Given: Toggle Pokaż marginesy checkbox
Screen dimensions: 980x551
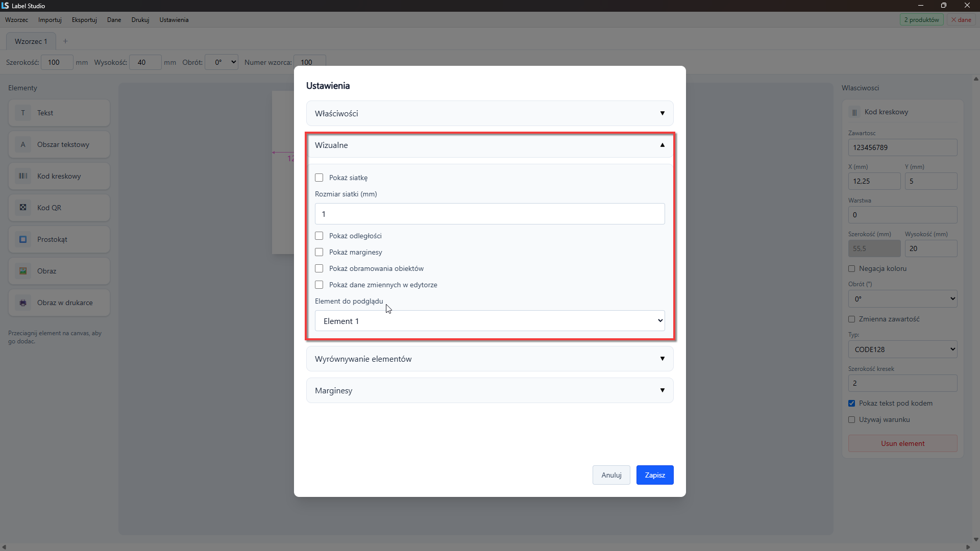Looking at the screenshot, I should (x=319, y=252).
